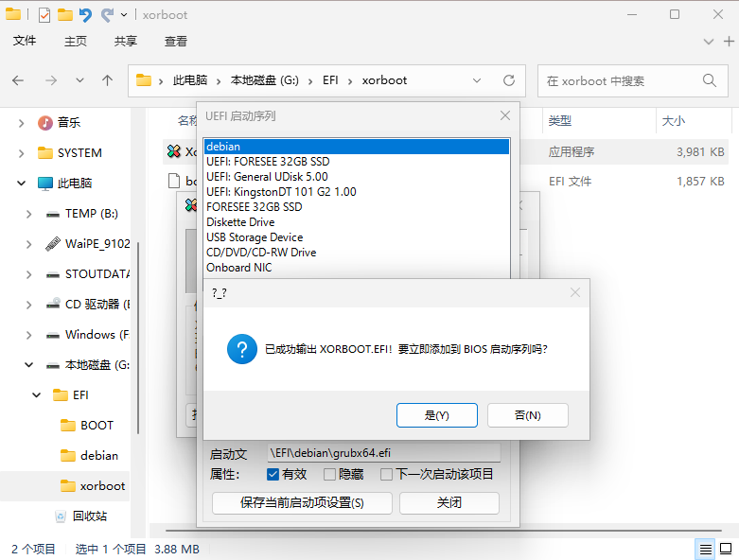Image resolution: width=739 pixels, height=560 pixels.
Task: Open the 共享 ribbon tab
Action: tap(125, 41)
